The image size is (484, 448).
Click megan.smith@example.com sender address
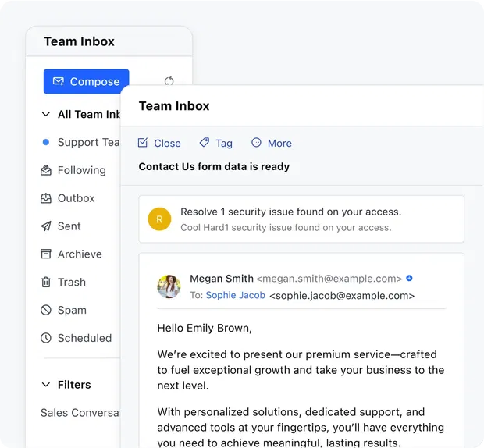pos(329,279)
